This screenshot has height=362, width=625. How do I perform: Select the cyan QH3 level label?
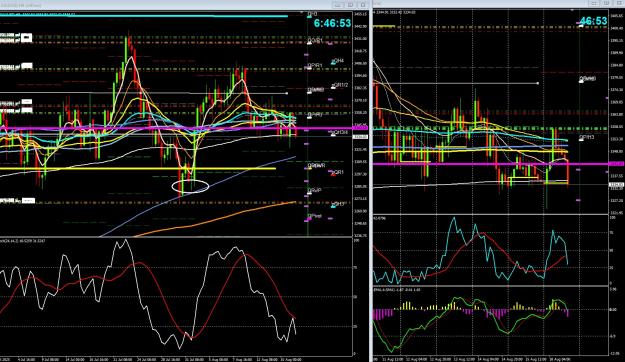(x=337, y=204)
